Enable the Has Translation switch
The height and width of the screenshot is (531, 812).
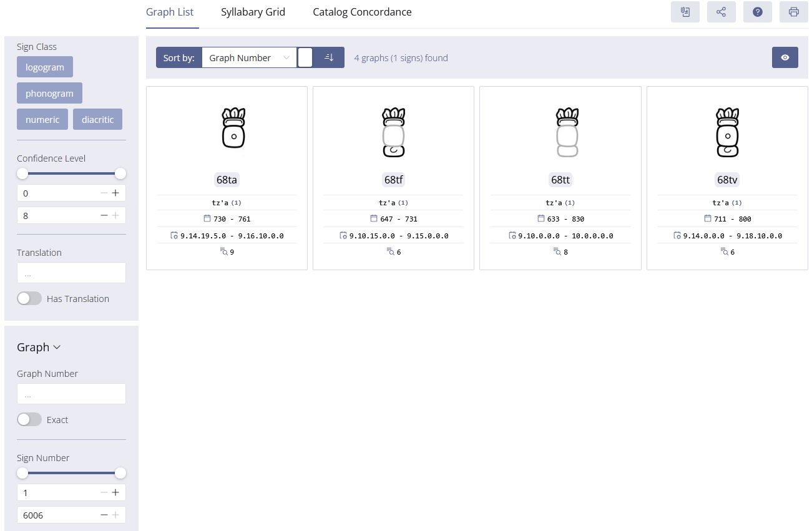(x=29, y=298)
